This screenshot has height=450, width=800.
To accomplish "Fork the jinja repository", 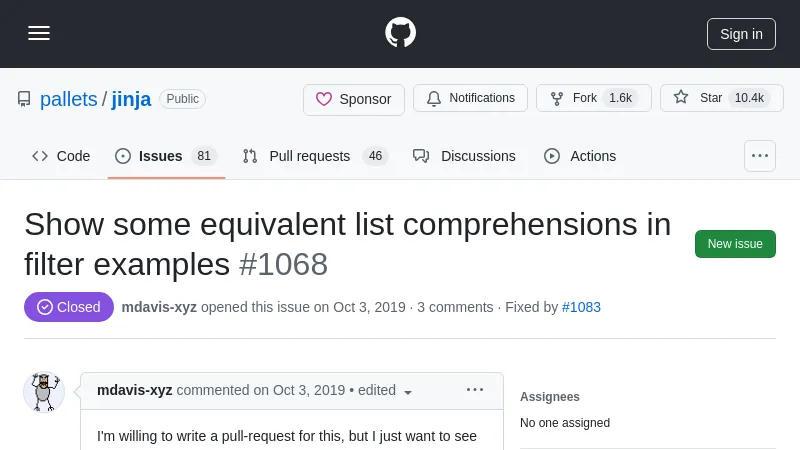I will pyautogui.click(x=594, y=98).
